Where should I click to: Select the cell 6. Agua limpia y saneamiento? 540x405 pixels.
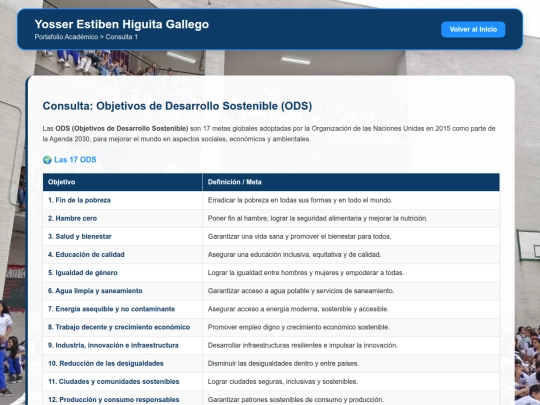pyautogui.click(x=123, y=291)
